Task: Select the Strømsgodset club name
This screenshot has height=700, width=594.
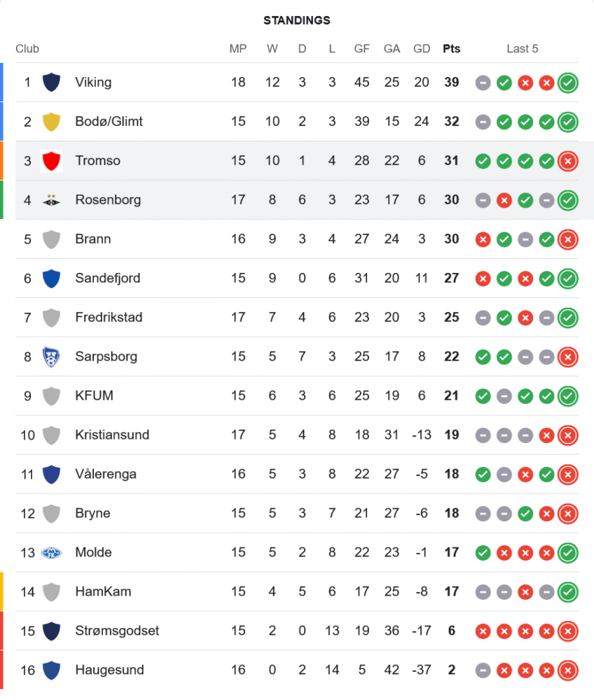Action: [x=117, y=631]
